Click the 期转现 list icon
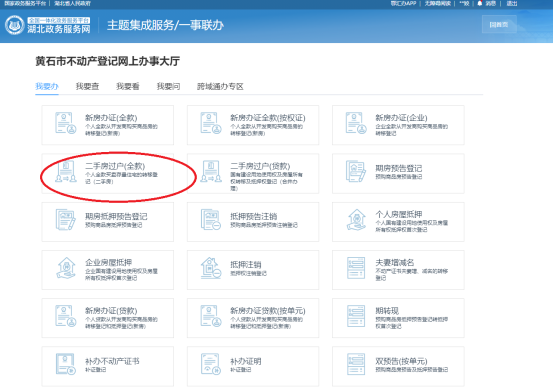 coord(356,316)
